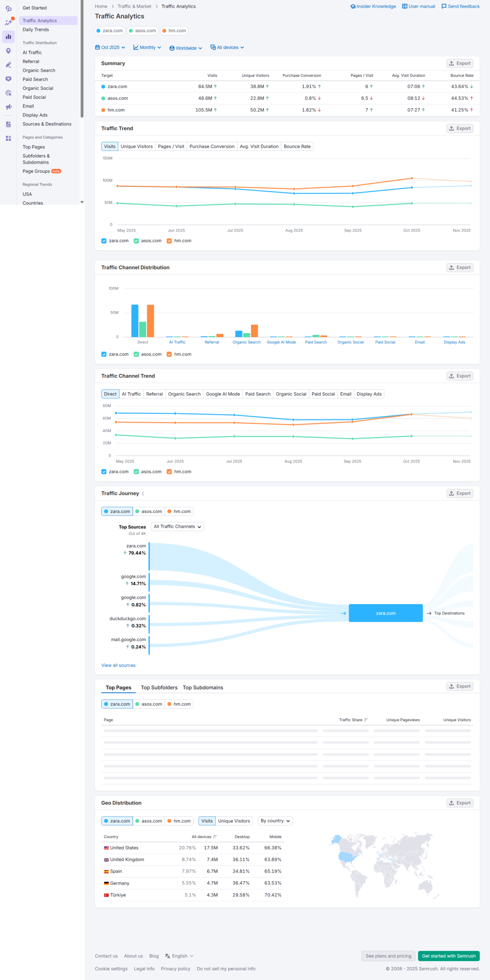Select asos.com tab in Traffic Journey
The height and width of the screenshot is (980, 490).
(x=149, y=511)
